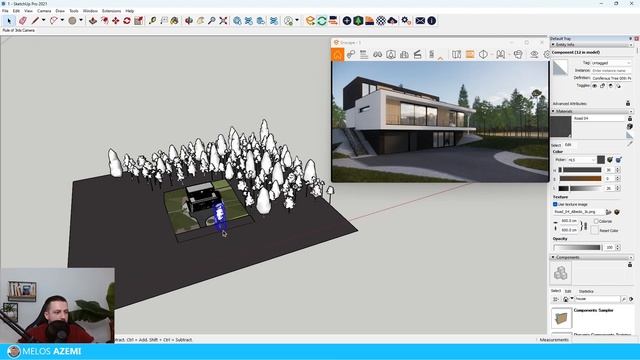Click the Zoom Extents tool

tap(223, 20)
